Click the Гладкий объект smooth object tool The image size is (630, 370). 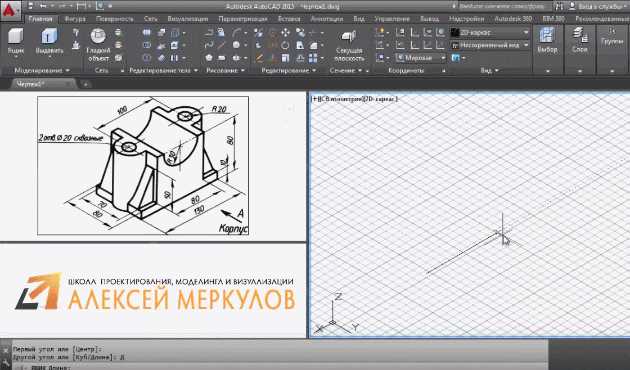(98, 44)
